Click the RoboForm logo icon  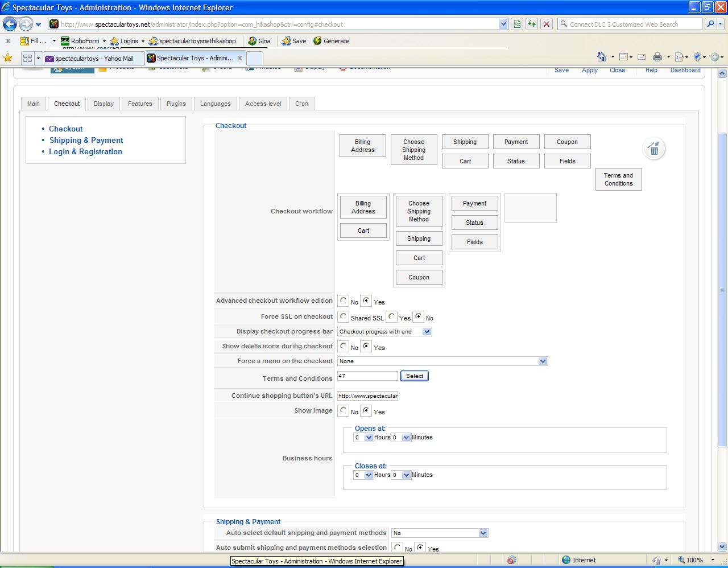click(x=65, y=41)
